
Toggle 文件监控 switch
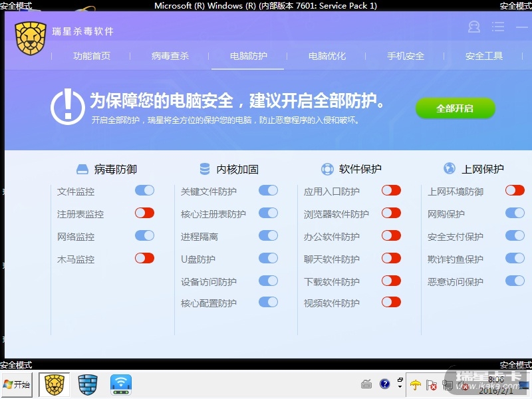[x=144, y=191]
